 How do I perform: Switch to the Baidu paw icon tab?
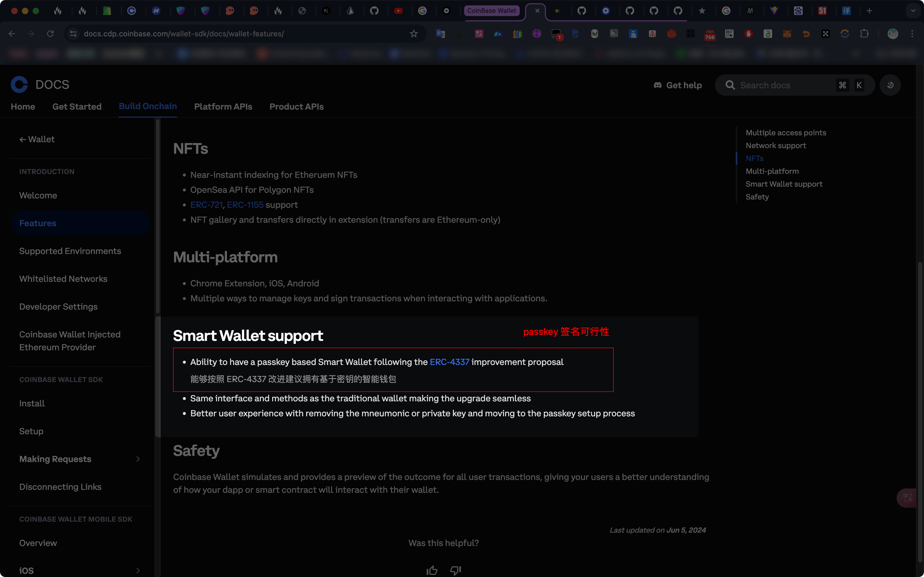(x=798, y=11)
